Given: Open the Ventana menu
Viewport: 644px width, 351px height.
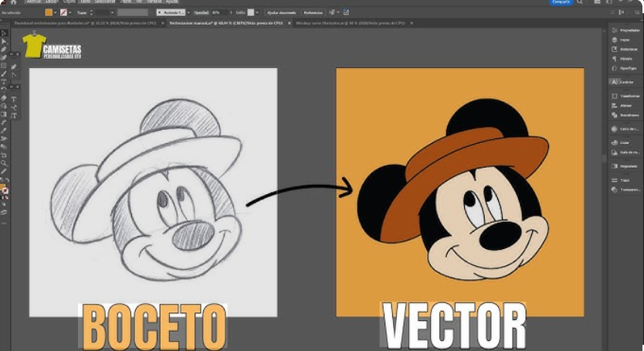Looking at the screenshot, I should (154, 2).
